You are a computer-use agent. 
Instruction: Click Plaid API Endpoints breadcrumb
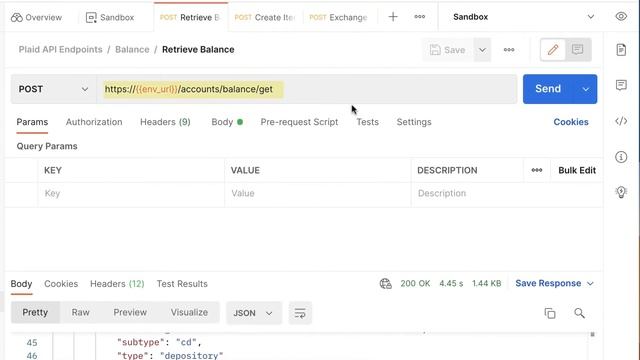60,49
